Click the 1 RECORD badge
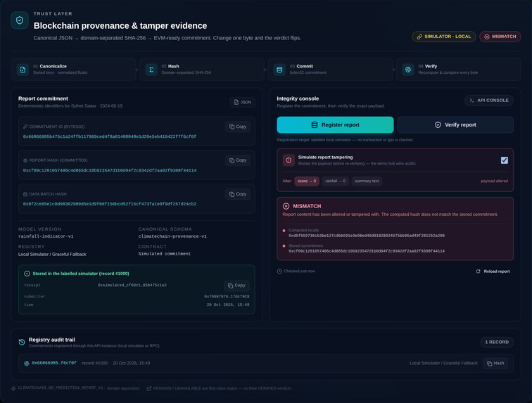Viewport: 532px width, 403px height. [497, 342]
